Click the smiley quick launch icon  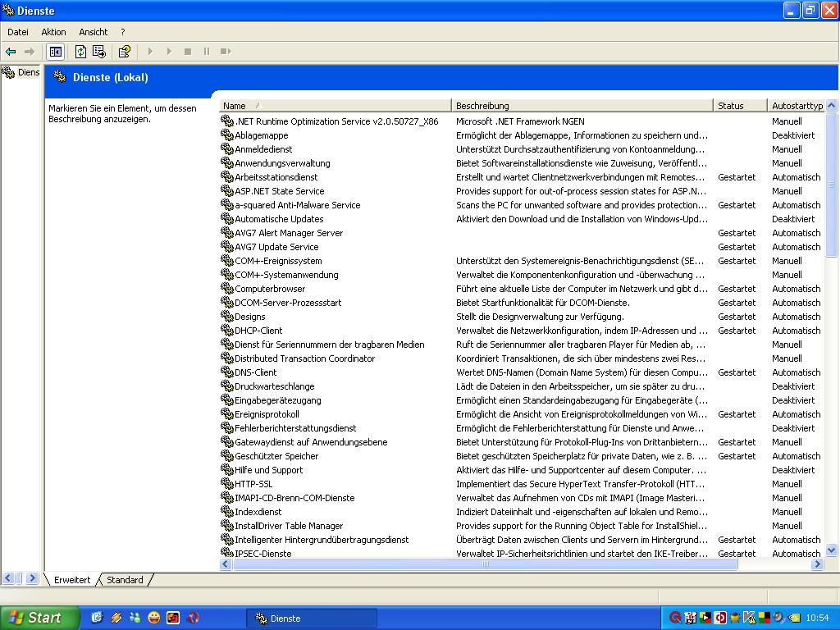point(154,618)
